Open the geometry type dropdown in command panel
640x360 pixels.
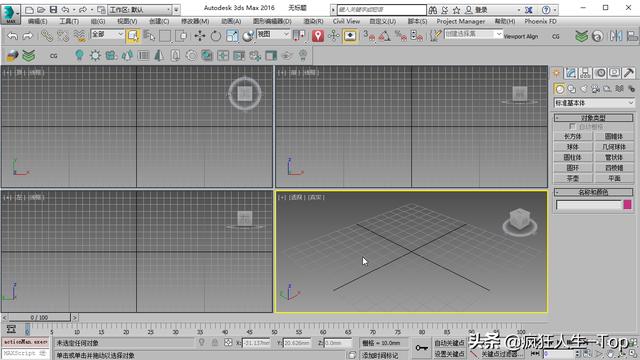[x=594, y=103]
